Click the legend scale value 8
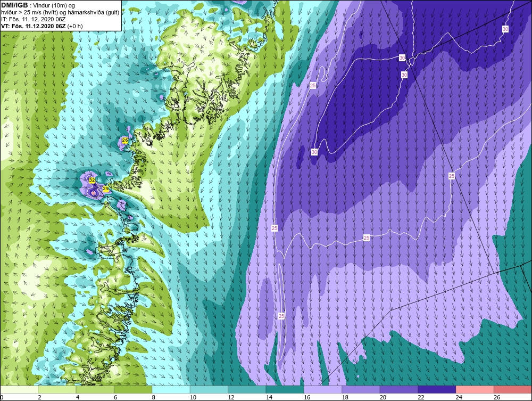The height and width of the screenshot is (401, 532). coord(154,397)
